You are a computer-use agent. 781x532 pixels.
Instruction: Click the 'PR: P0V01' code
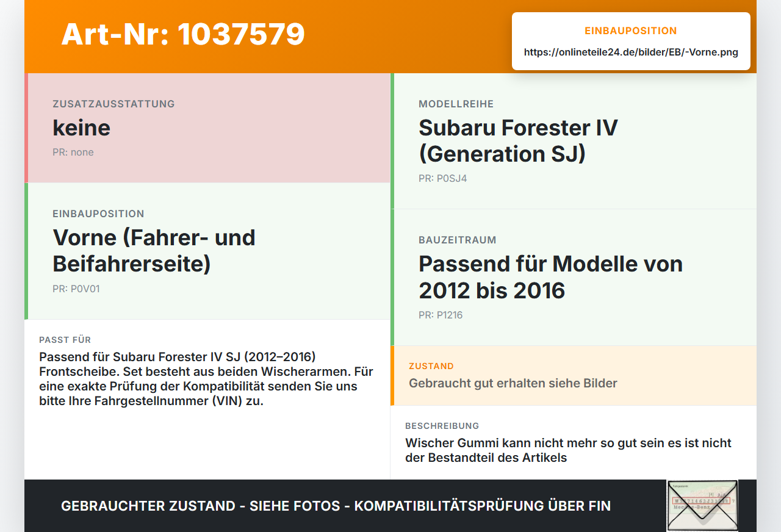[76, 289]
